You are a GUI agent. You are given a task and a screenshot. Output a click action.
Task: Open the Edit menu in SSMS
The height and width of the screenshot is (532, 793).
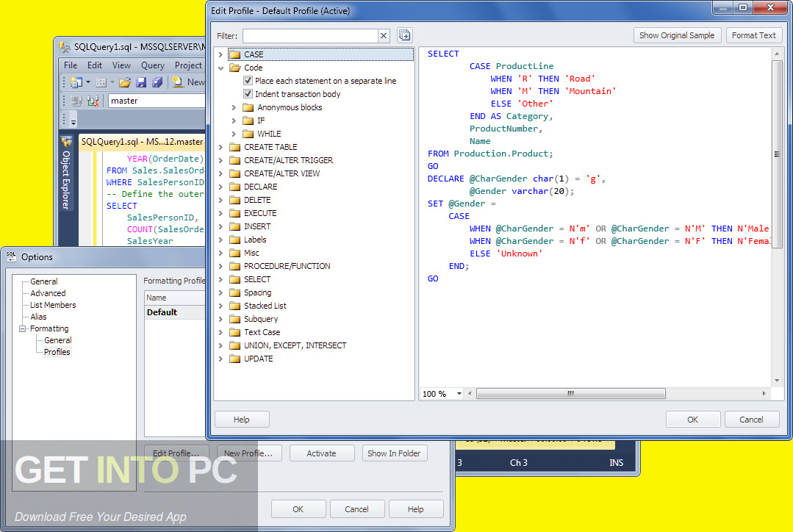coord(95,65)
